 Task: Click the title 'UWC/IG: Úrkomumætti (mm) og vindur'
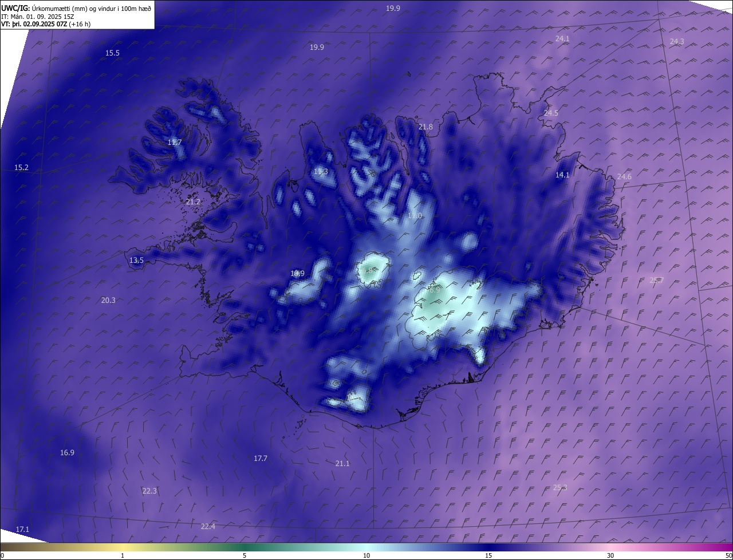(x=76, y=8)
